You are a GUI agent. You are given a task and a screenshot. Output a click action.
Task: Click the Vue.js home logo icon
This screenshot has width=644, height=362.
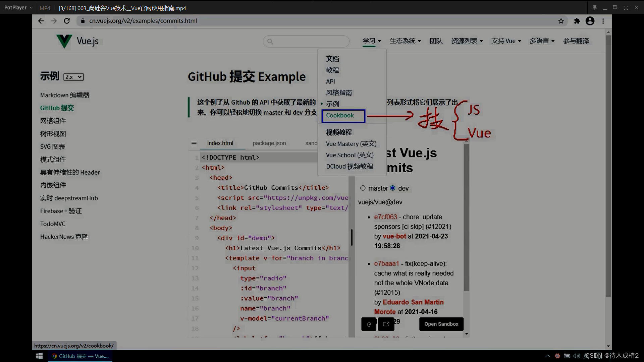[65, 41]
